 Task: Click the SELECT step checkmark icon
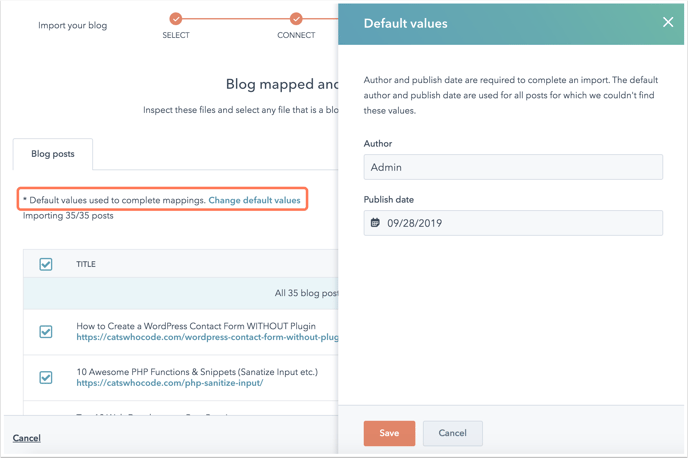176,19
